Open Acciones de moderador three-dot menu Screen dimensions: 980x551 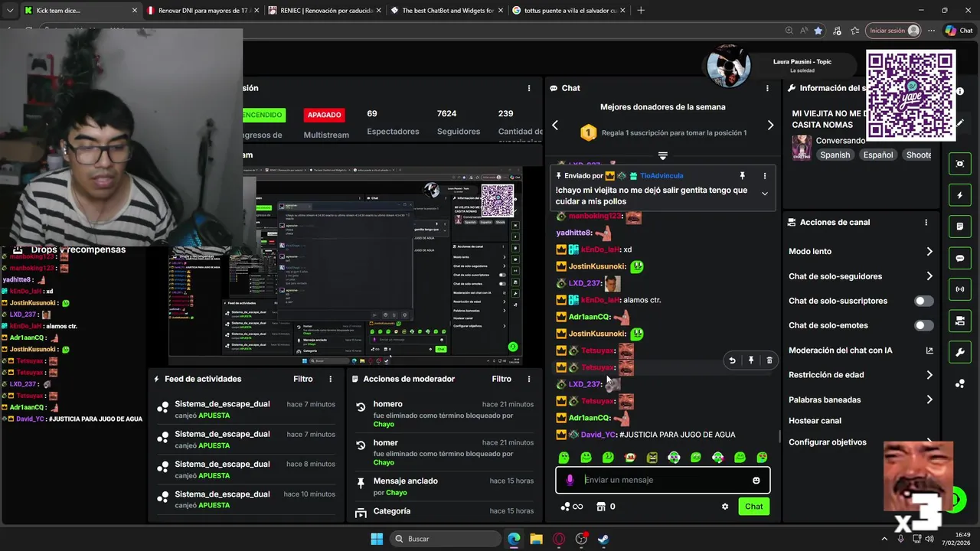coord(528,379)
